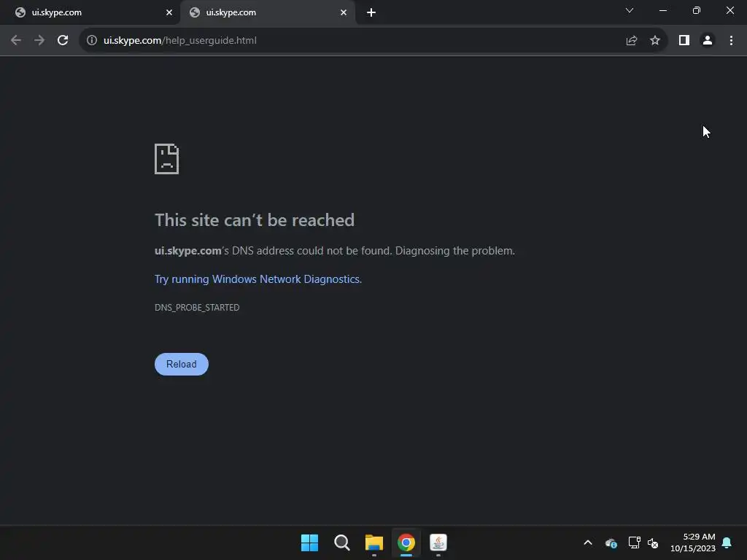The height and width of the screenshot is (560, 747).
Task: Click the "This site can't be reached" heading
Action: (x=255, y=220)
